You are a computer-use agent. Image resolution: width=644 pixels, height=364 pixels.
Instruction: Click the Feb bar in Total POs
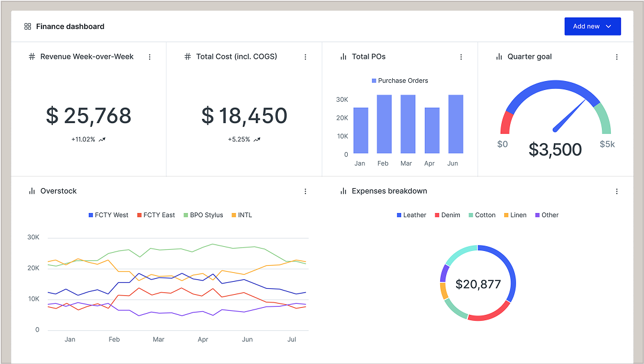coord(384,124)
